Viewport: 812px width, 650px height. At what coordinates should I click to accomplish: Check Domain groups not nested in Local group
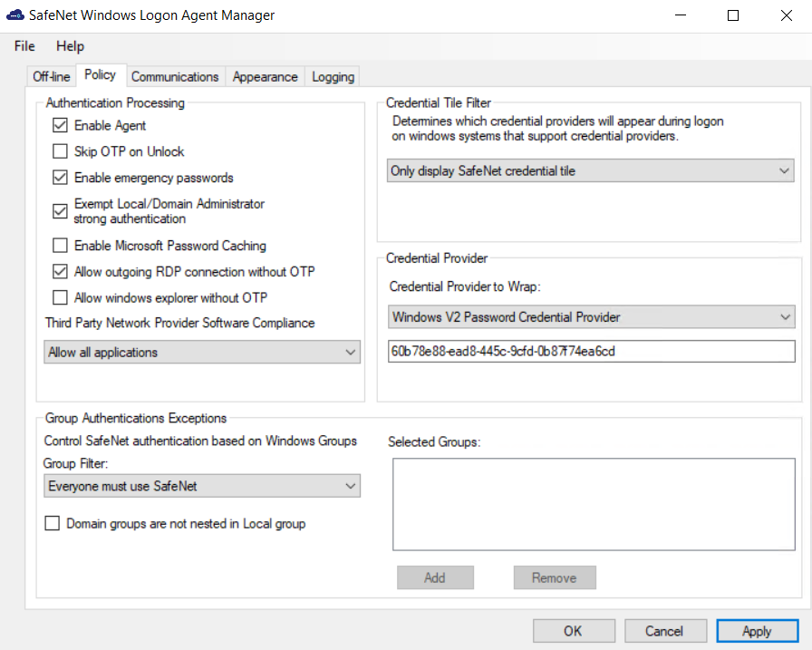53,524
